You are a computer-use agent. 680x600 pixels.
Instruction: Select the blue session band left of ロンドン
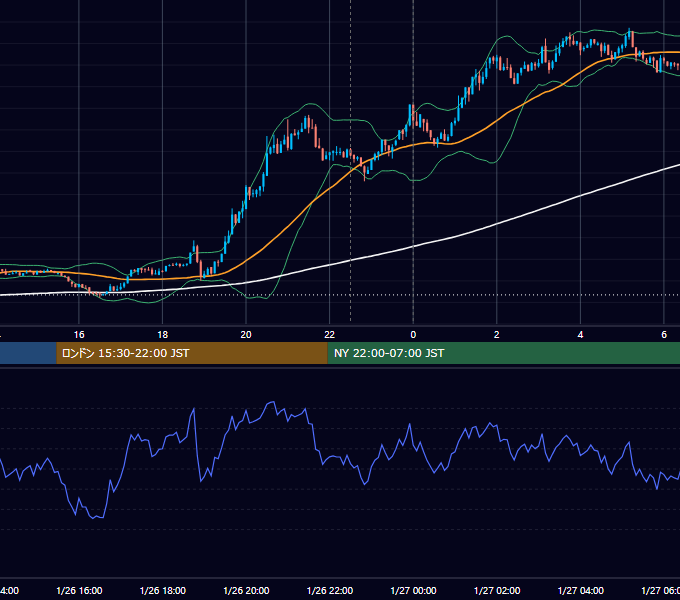28,353
